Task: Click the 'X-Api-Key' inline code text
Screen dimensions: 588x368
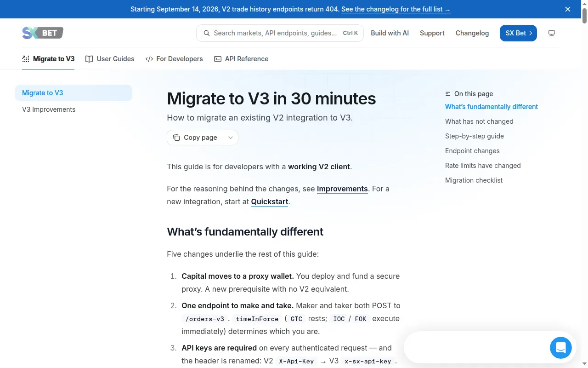Action: 296,361
